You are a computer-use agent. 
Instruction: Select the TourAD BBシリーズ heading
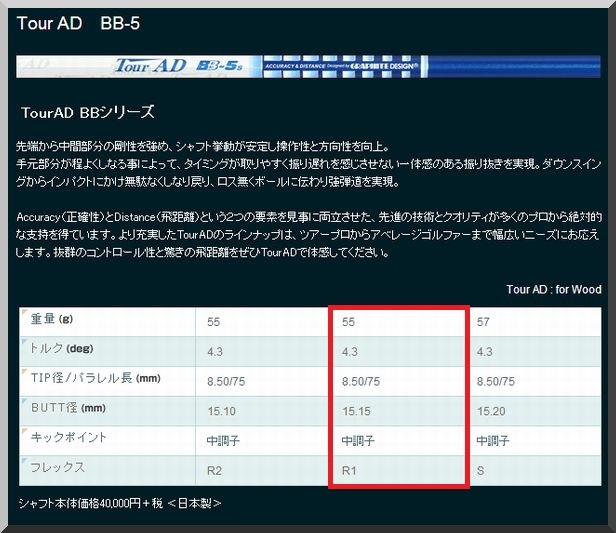tap(88, 112)
